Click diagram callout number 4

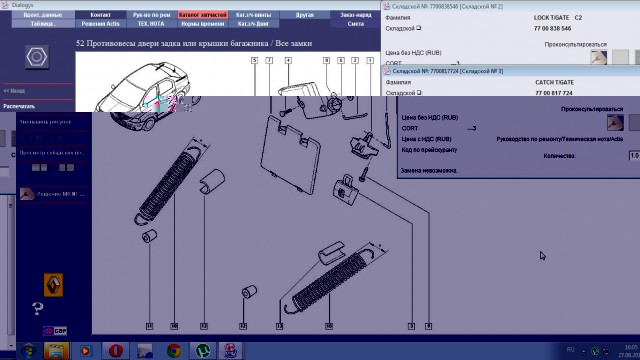pyautogui.click(x=288, y=60)
